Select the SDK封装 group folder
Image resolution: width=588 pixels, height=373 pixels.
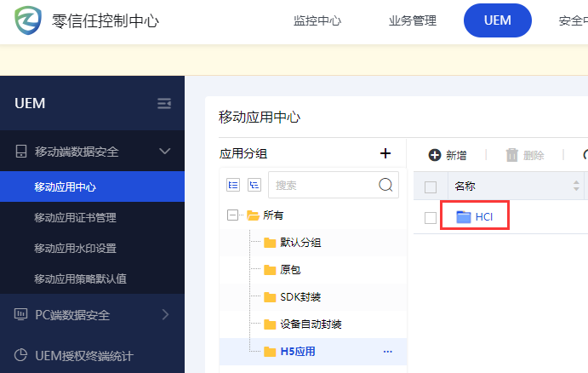300,297
